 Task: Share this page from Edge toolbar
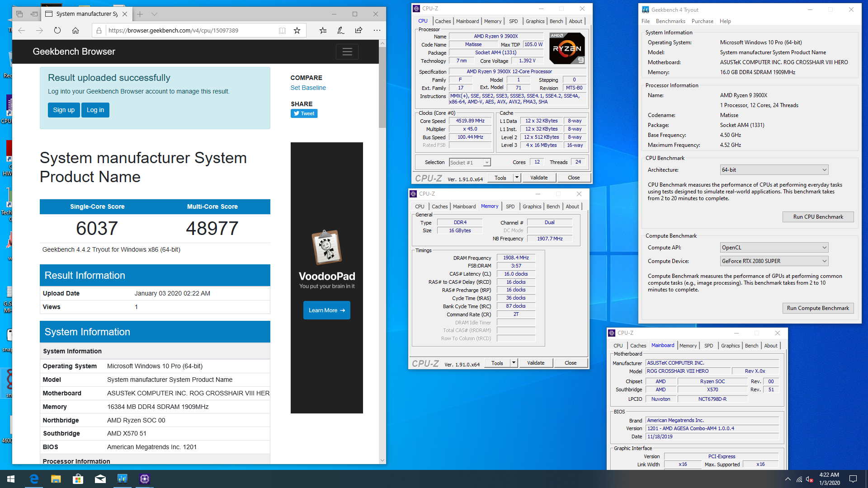[359, 30]
